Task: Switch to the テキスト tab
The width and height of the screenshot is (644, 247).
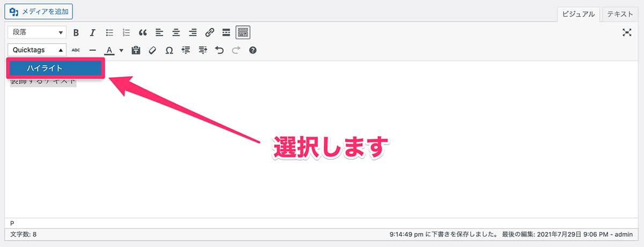Action: click(x=620, y=14)
